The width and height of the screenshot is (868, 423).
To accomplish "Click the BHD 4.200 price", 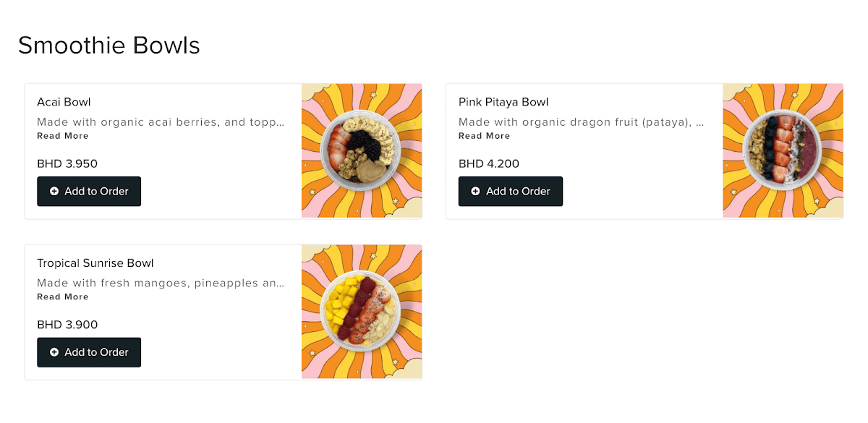I will tap(489, 164).
